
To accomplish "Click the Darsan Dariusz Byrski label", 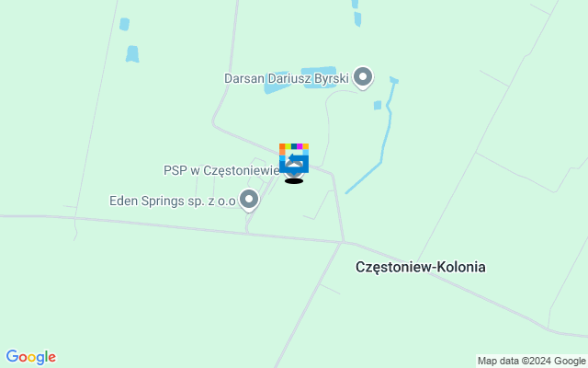I will click(287, 78).
